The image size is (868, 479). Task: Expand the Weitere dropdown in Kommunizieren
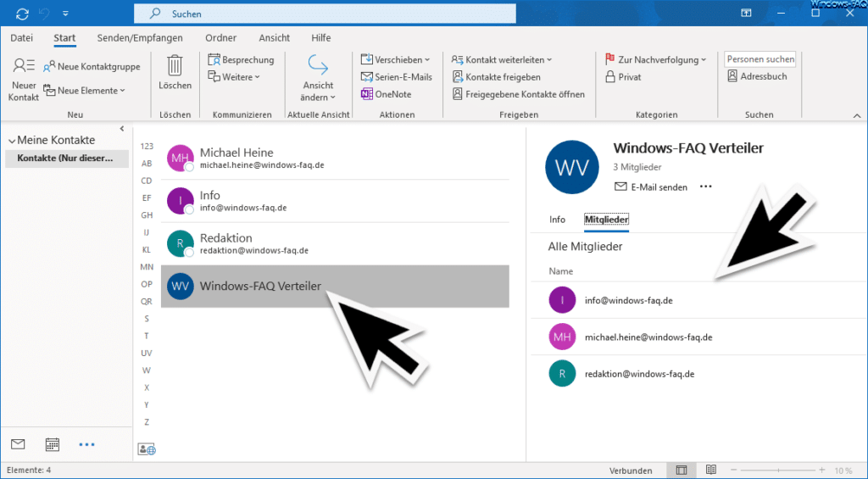234,77
